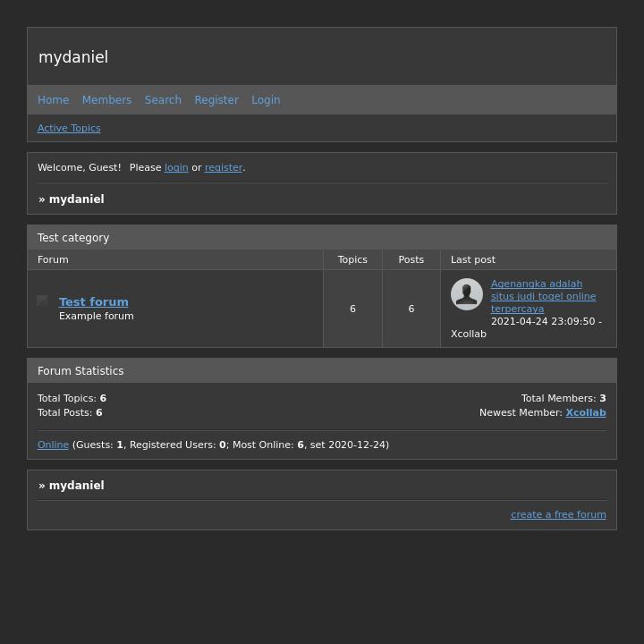This screenshot has height=644, width=644.
Task: Go to the Members page
Action: click(106, 100)
